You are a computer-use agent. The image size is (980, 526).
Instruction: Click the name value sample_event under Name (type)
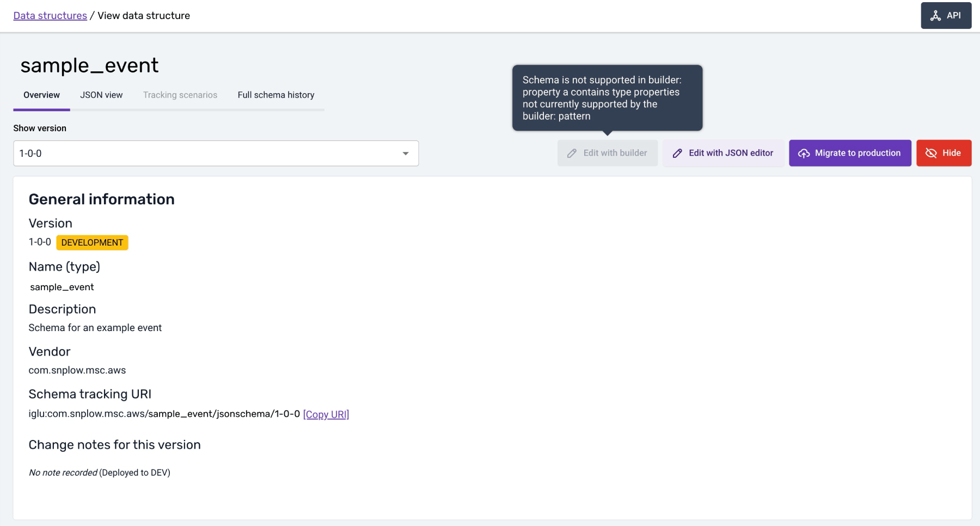pos(62,287)
